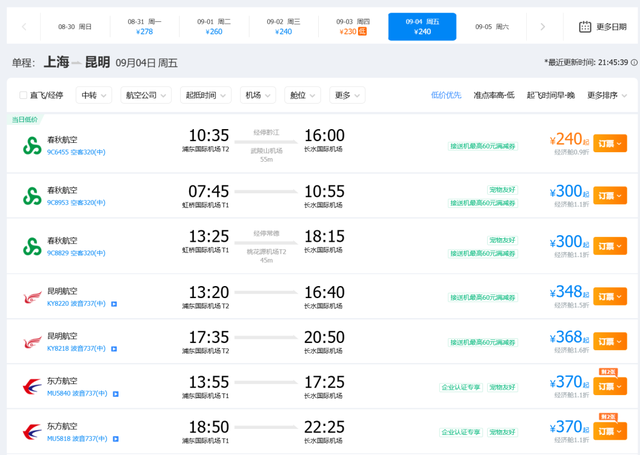Click the ¥240起 price text
The image size is (640, 455).
pyautogui.click(x=569, y=140)
